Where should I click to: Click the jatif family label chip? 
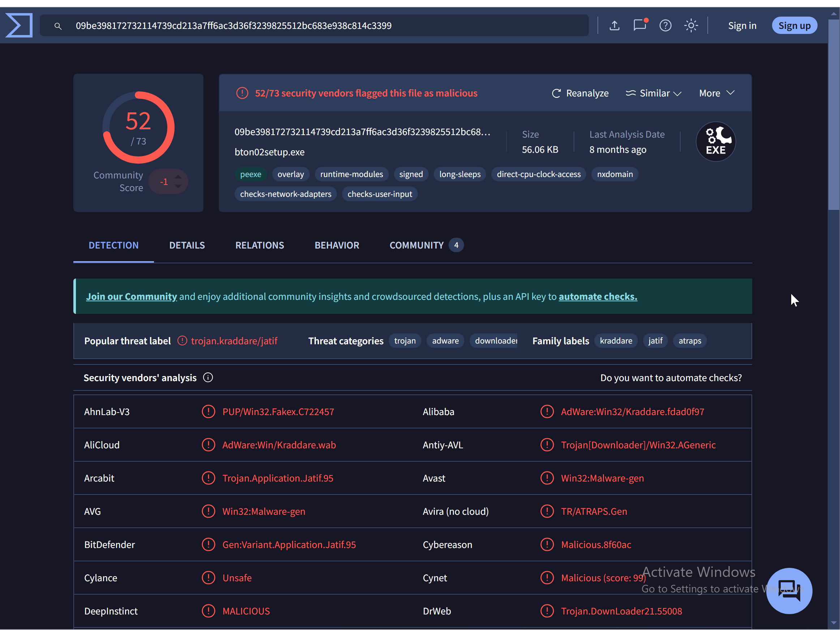point(655,341)
